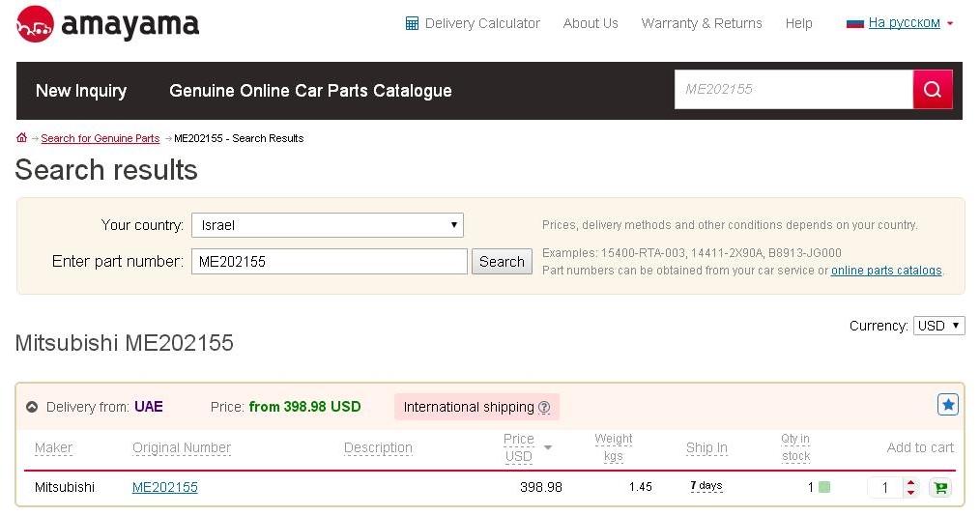Open New Inquiry menu item
Screen dimensions: 980x516
[x=81, y=91]
